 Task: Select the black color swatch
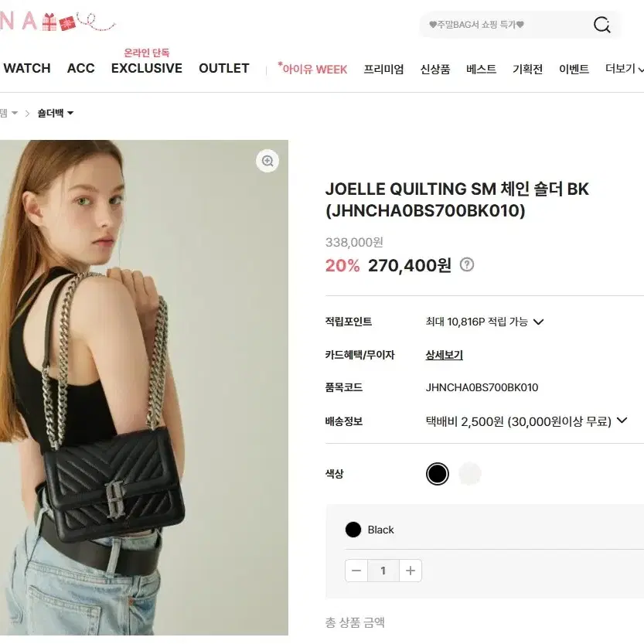pyautogui.click(x=438, y=474)
